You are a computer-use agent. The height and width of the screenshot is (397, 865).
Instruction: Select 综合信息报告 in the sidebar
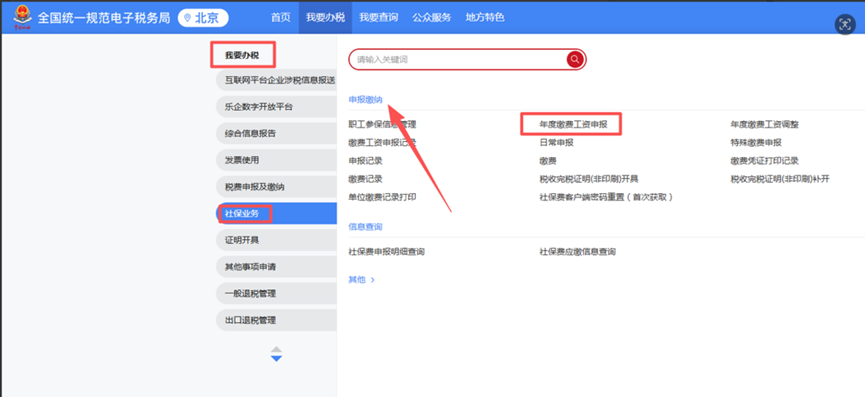pyautogui.click(x=276, y=133)
